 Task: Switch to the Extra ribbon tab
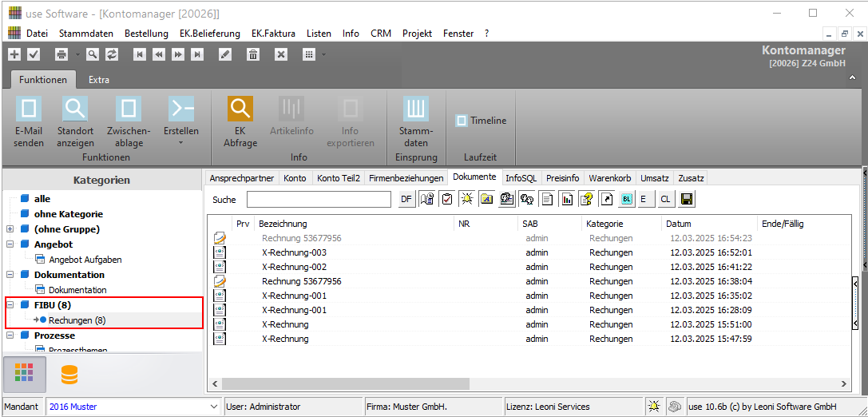pyautogui.click(x=99, y=80)
